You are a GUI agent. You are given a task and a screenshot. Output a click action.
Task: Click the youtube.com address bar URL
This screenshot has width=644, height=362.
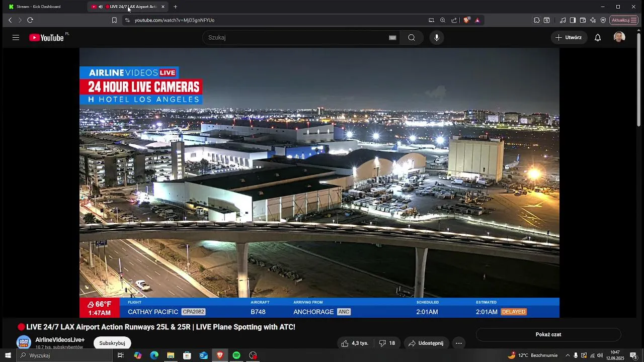coord(175,20)
